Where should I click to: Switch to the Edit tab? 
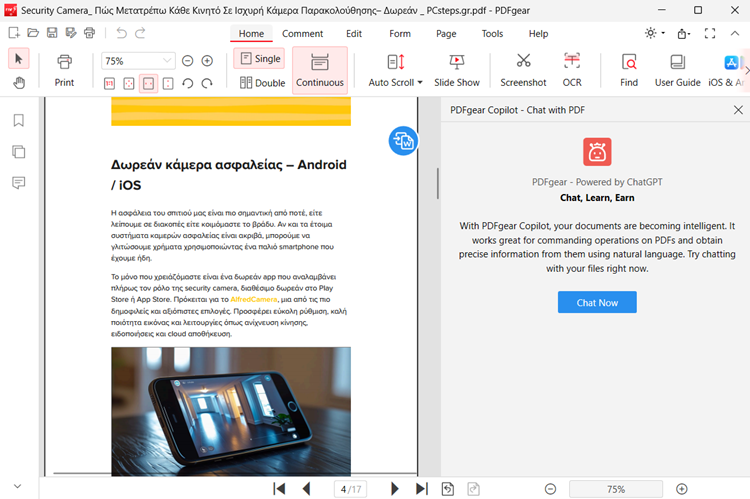point(354,33)
